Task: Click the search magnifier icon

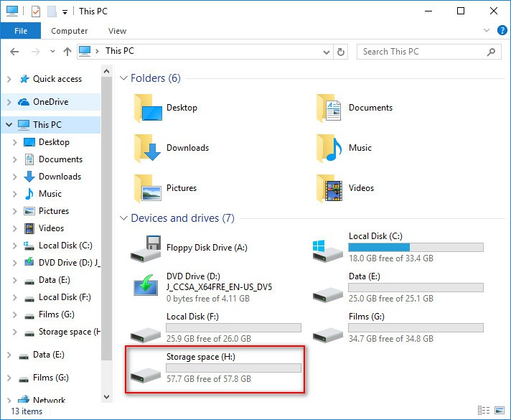Action: coord(491,52)
